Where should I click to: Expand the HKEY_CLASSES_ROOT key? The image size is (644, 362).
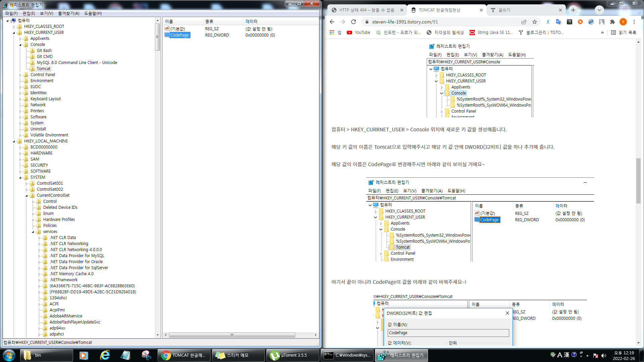14,26
